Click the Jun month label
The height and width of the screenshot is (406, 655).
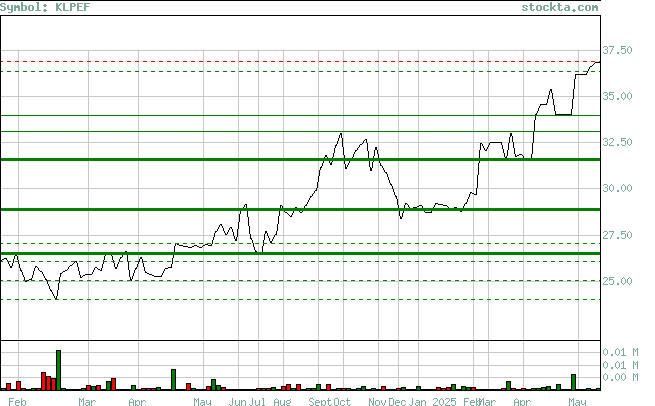click(x=238, y=402)
